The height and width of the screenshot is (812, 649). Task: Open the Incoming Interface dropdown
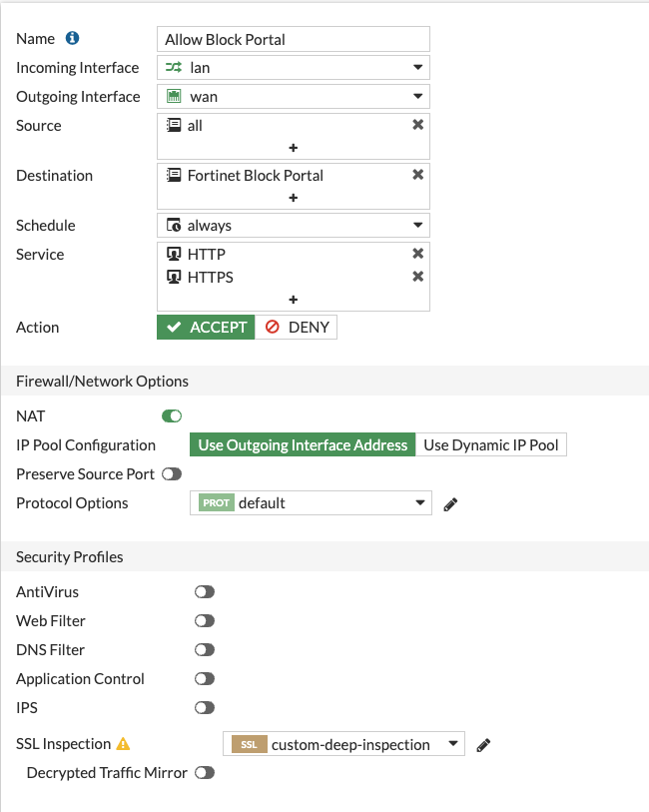pos(294,68)
